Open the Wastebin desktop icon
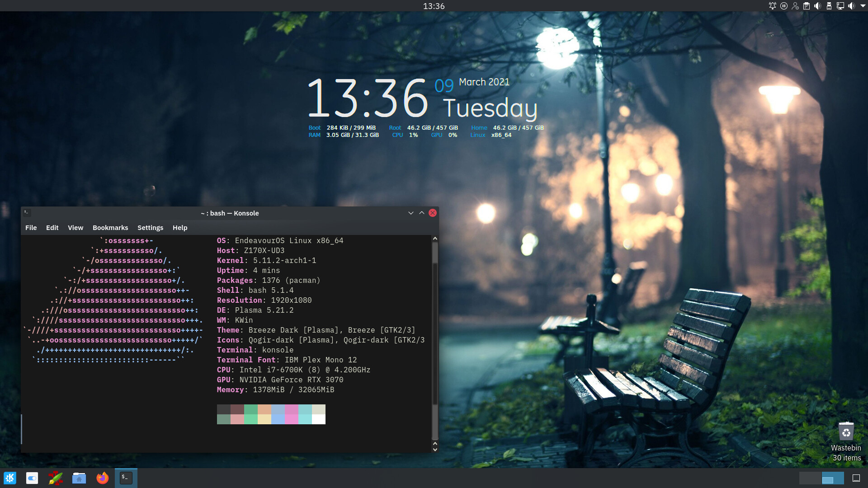This screenshot has height=488, width=868. tap(846, 441)
